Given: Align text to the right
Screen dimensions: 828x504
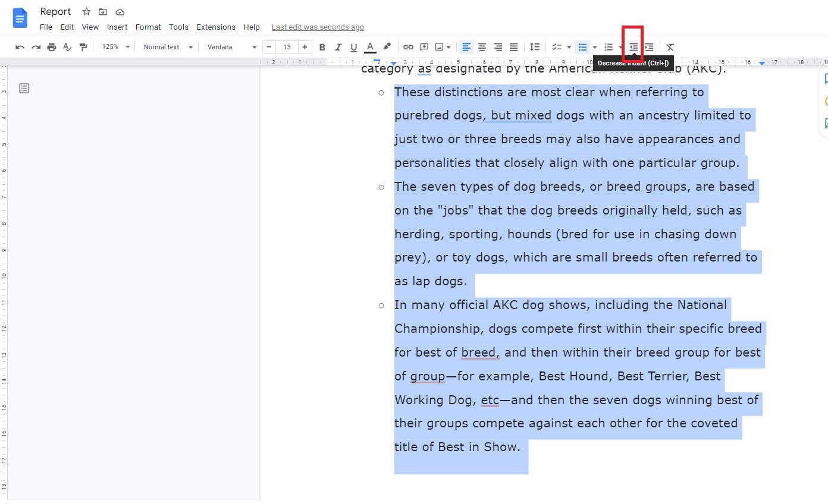Looking at the screenshot, I should pos(498,47).
